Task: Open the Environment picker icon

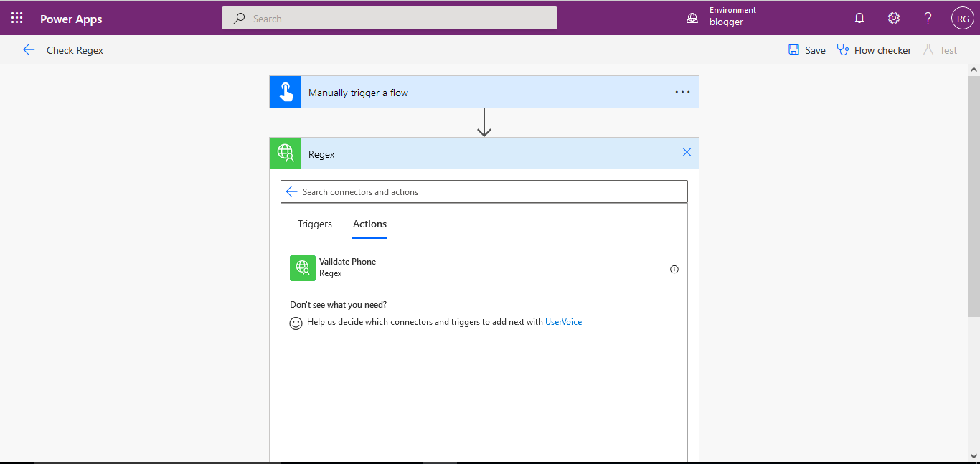Action: [x=692, y=19]
